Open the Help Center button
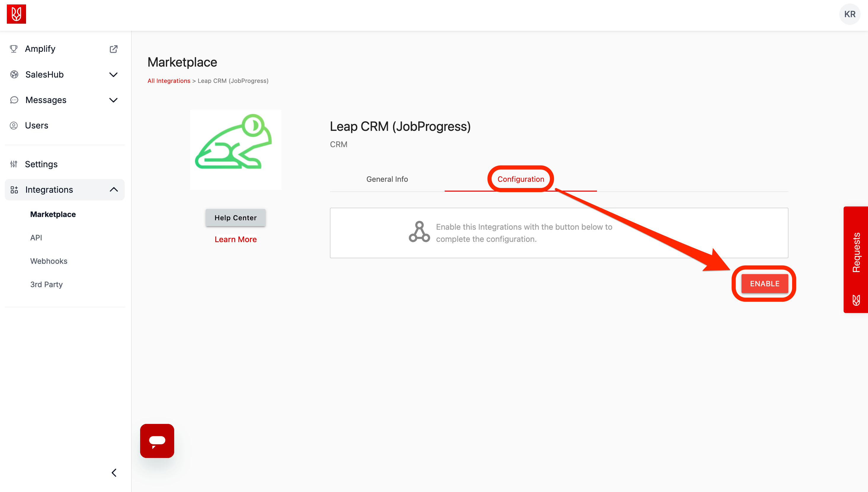 (236, 218)
